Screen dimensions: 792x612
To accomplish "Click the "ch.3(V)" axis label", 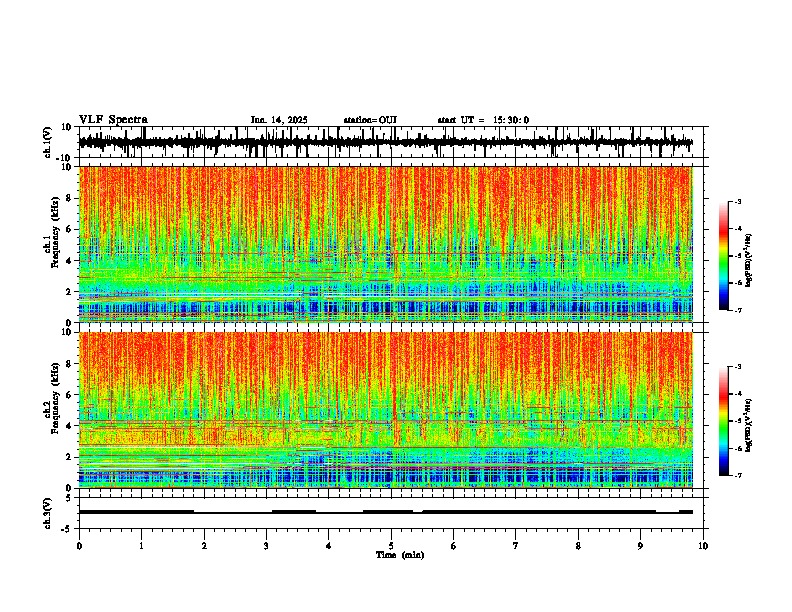I will point(49,513).
